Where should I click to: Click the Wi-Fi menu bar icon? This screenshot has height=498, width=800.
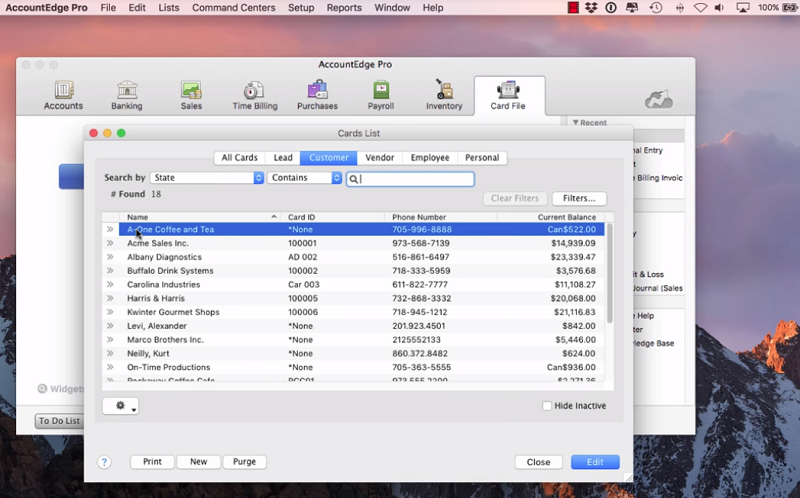701,8
